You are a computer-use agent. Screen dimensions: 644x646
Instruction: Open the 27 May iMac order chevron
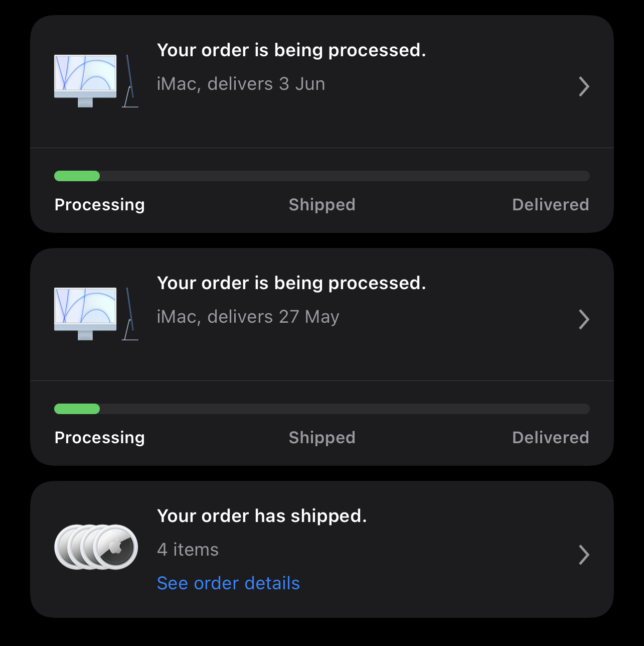coord(583,319)
